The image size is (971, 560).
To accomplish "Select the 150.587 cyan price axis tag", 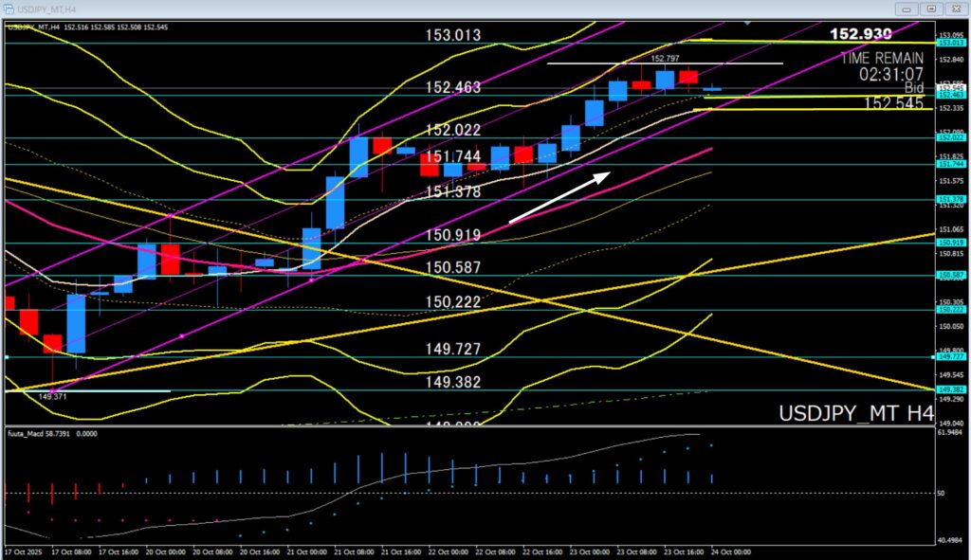I will tap(950, 276).
